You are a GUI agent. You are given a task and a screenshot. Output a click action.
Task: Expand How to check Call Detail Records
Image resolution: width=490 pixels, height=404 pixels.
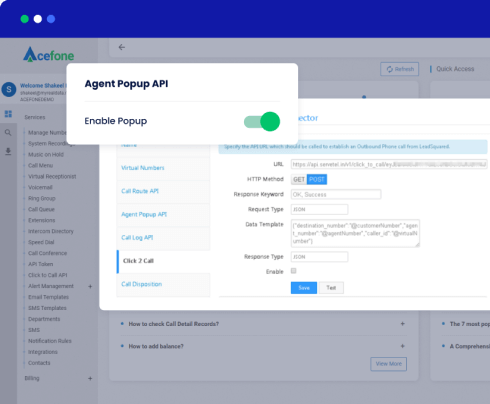(x=403, y=324)
